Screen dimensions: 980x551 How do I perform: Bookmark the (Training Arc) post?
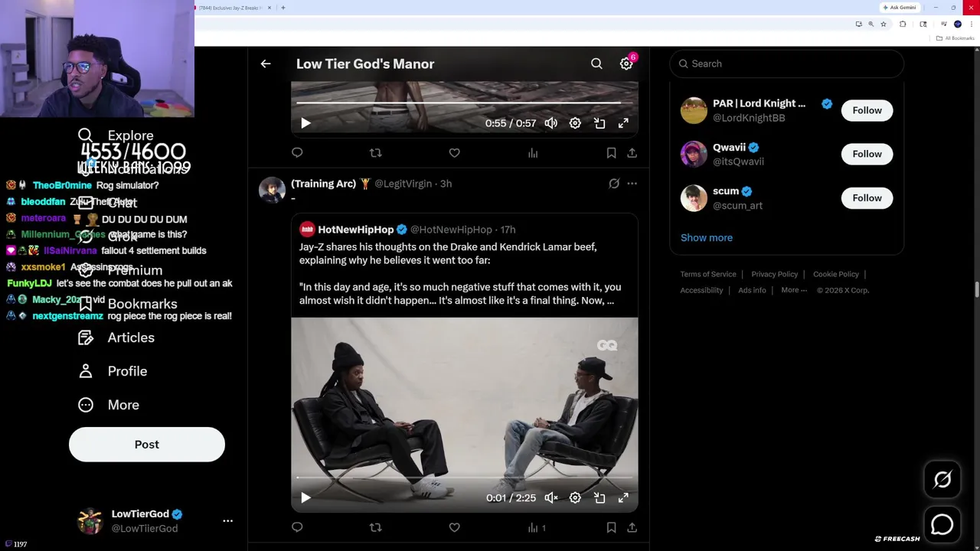(x=611, y=527)
